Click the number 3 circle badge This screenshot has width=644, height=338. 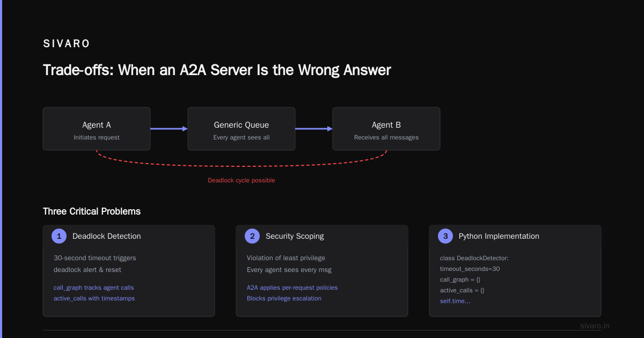(x=445, y=236)
